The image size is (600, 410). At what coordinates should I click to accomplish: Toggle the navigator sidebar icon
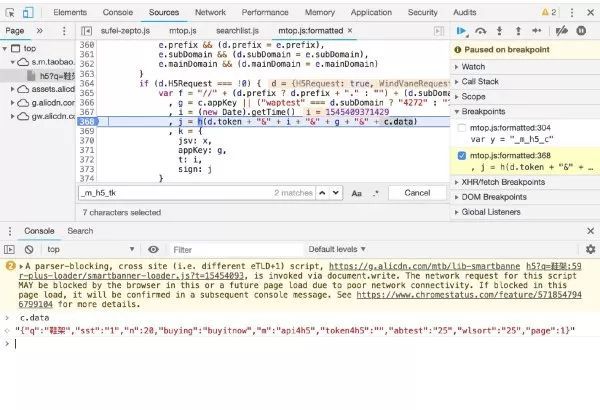click(86, 31)
